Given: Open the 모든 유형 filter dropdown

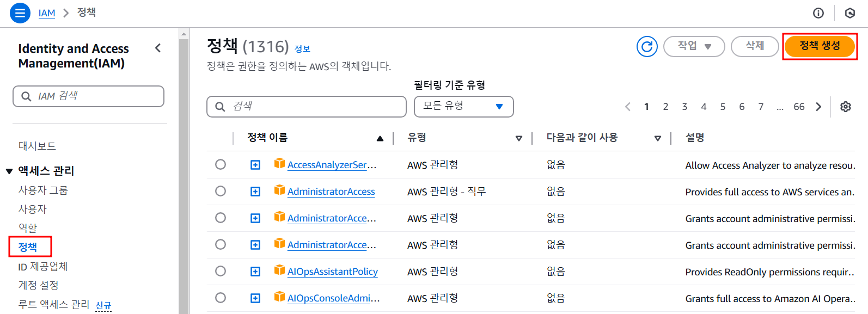Looking at the screenshot, I should coord(463,107).
